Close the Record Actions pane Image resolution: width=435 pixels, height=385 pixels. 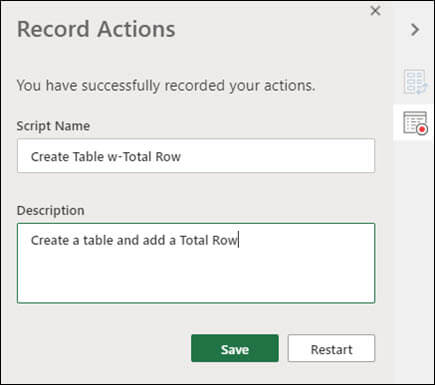[375, 11]
